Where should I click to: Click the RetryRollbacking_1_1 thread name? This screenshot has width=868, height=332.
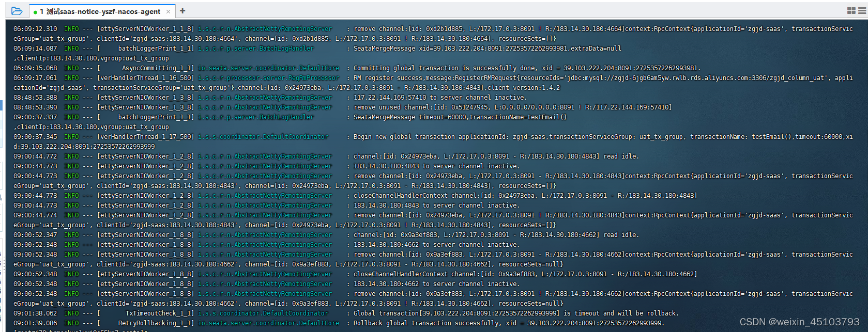(155, 323)
